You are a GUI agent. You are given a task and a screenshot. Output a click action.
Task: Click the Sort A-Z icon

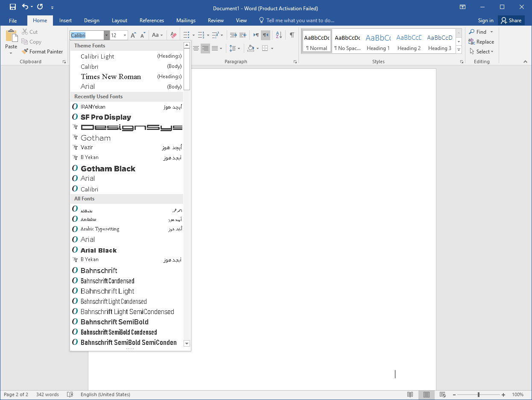(279, 35)
